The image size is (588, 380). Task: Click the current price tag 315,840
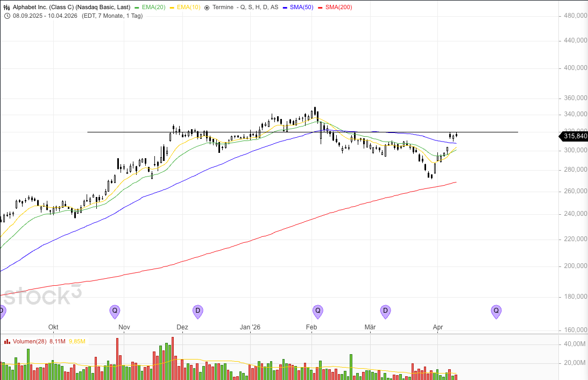(x=574, y=136)
